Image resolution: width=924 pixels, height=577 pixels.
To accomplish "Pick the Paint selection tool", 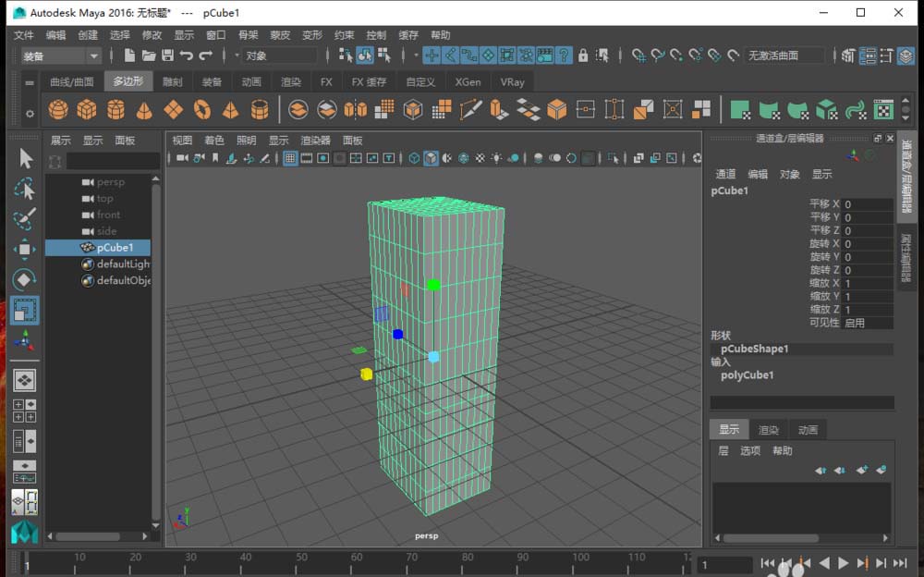I will tap(25, 219).
